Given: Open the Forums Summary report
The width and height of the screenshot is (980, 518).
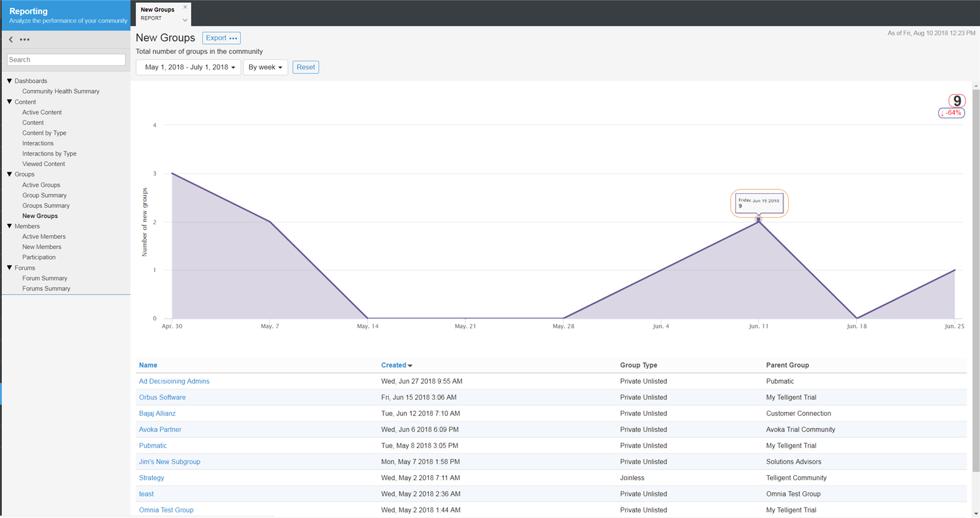Looking at the screenshot, I should 46,289.
